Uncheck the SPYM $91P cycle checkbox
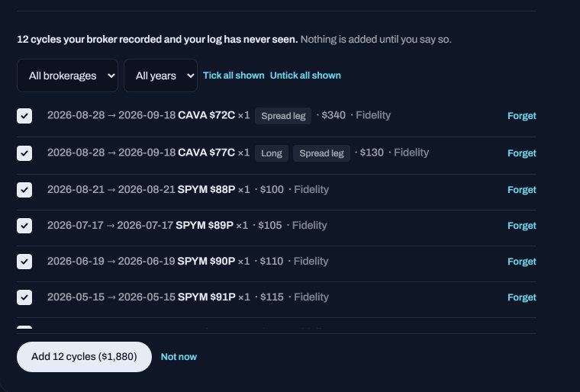This screenshot has width=580, height=392. coord(24,297)
